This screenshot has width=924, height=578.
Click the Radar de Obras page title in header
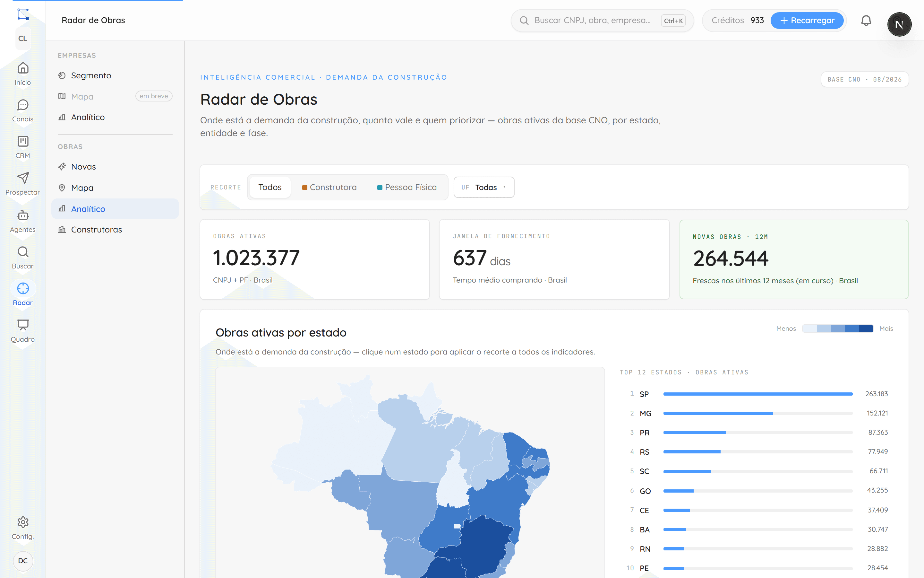93,21
